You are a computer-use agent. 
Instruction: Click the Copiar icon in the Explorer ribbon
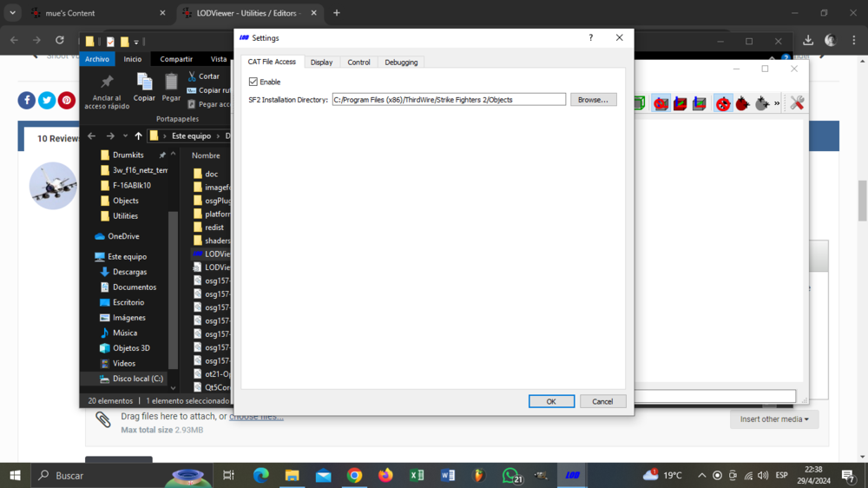click(x=144, y=82)
